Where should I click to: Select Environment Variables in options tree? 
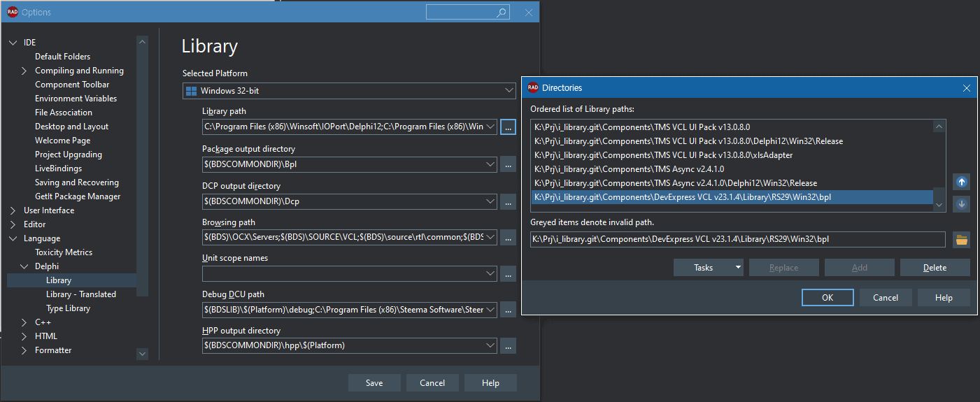(76, 99)
